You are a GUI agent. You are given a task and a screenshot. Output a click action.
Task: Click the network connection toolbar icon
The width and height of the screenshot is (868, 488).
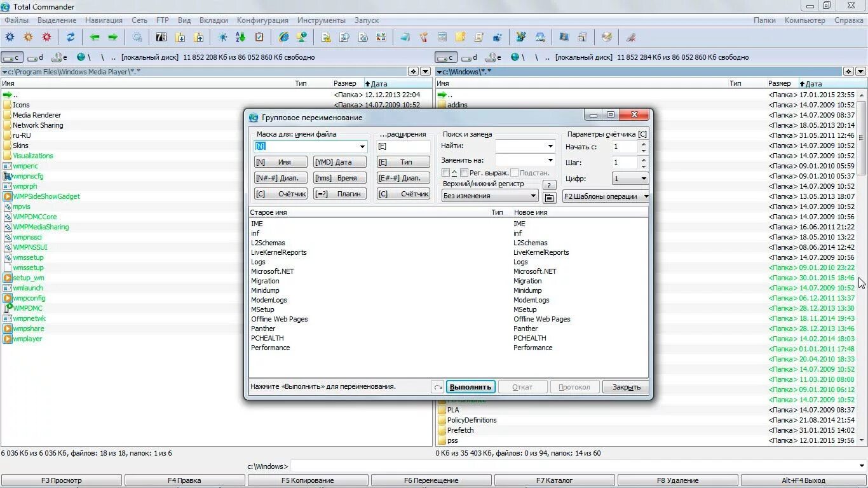pos(302,37)
